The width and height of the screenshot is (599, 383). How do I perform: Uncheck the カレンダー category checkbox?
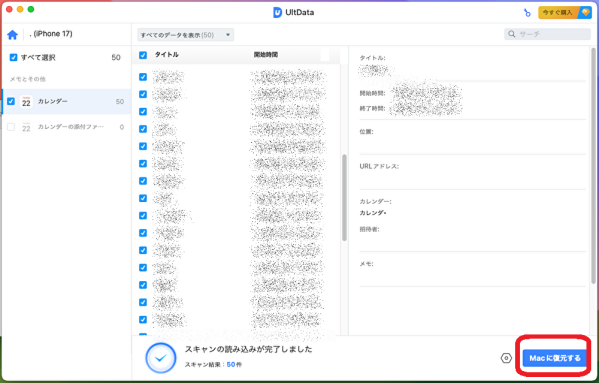(x=11, y=101)
